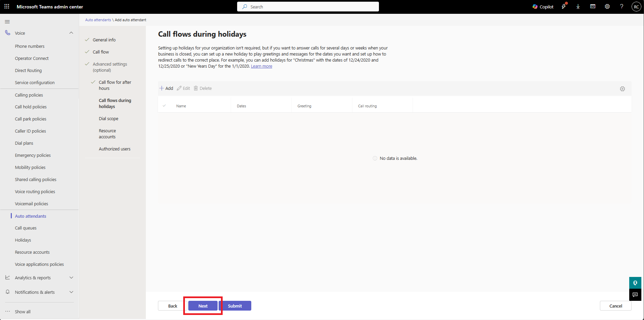The height and width of the screenshot is (320, 644).
Task: Open table column settings gear
Action: [622, 89]
